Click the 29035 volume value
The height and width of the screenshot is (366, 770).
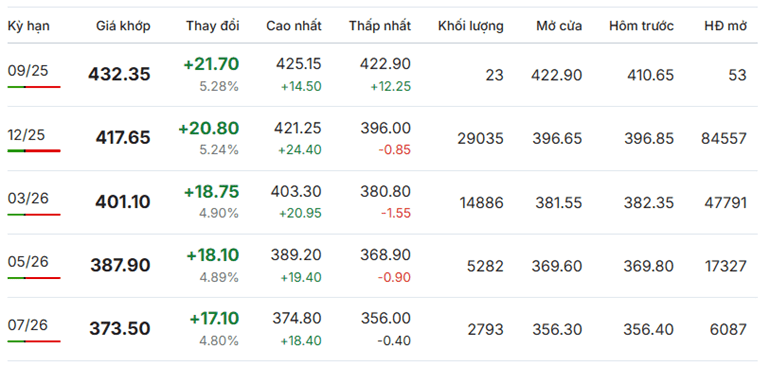(480, 139)
